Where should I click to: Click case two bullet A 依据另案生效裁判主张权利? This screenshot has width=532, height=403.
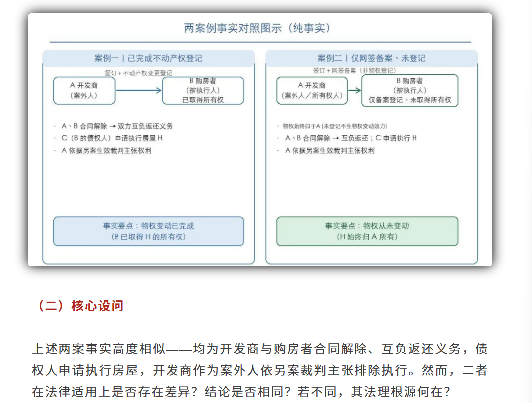tap(329, 151)
